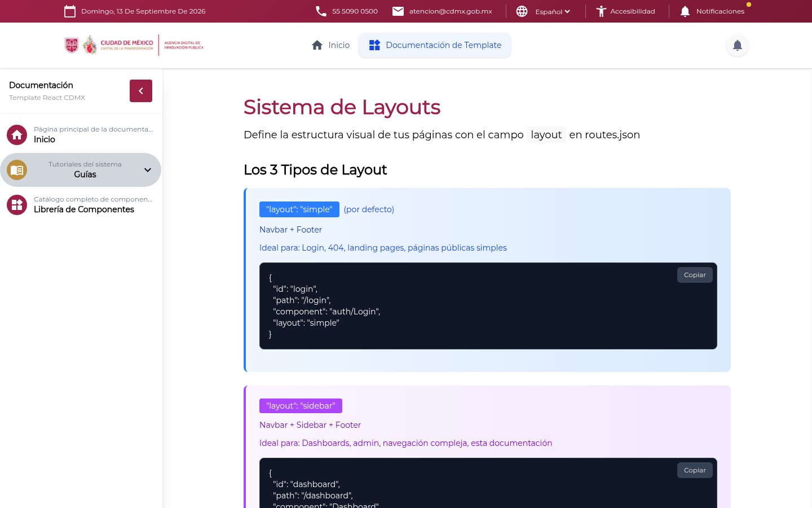Image resolution: width=812 pixels, height=508 pixels.
Task: Click the '(por defecto)' label
Action: [x=369, y=209]
